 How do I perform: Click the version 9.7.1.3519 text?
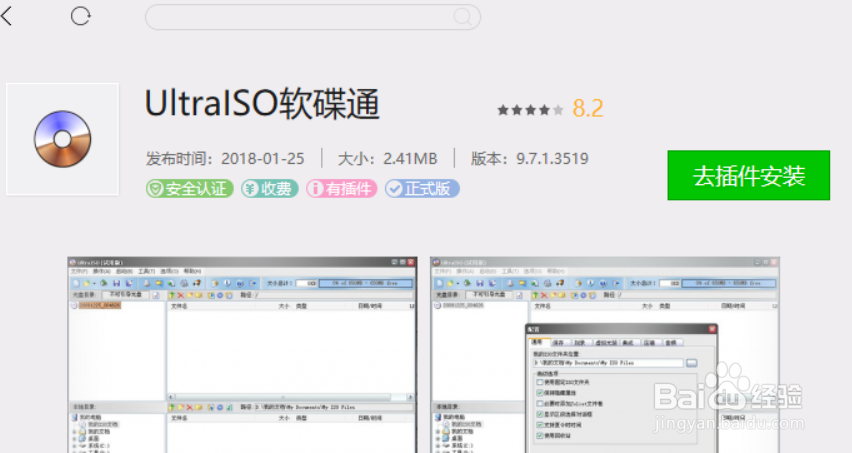pos(530,159)
